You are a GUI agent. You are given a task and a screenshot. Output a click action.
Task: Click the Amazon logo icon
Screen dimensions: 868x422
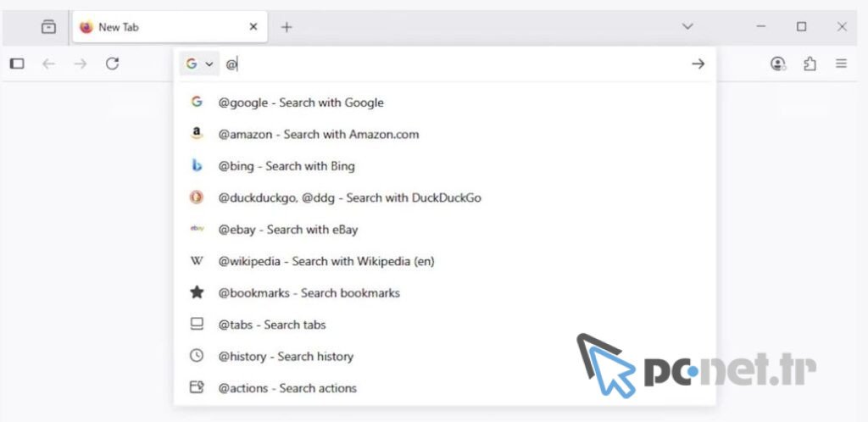coord(197,133)
